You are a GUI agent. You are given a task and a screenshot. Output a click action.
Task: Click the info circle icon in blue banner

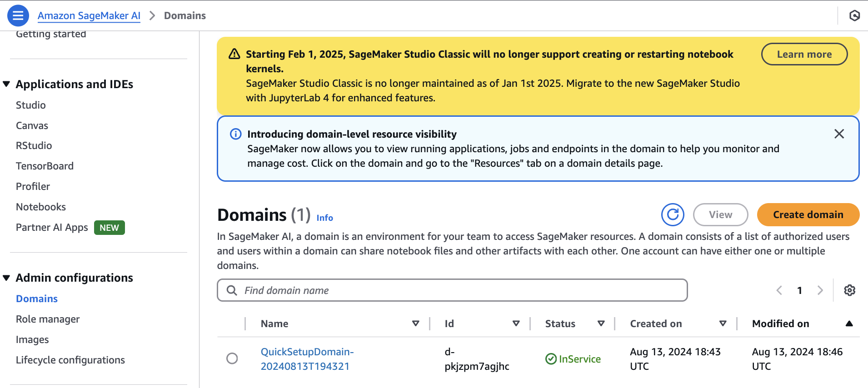(x=235, y=134)
